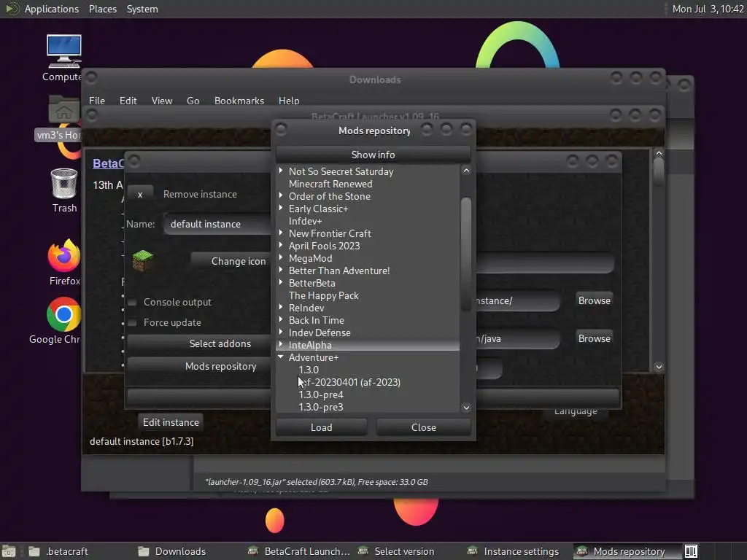Screen dimensions: 747x560
Task: Expand the InteAlpha entry
Action: click(x=281, y=344)
